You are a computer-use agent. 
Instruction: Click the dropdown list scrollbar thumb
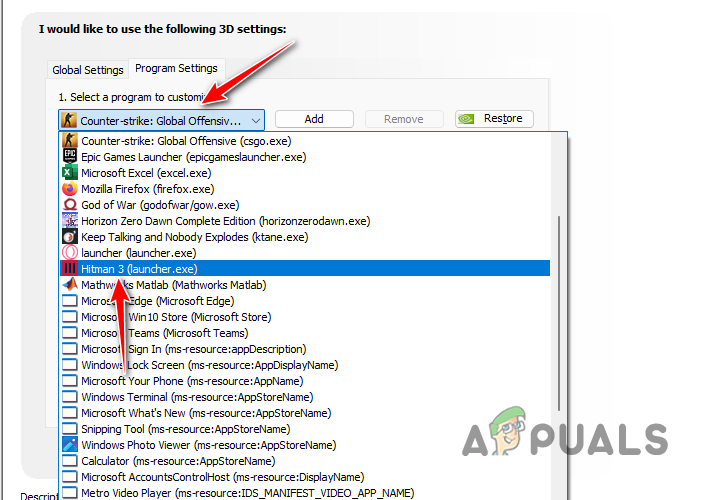559,313
